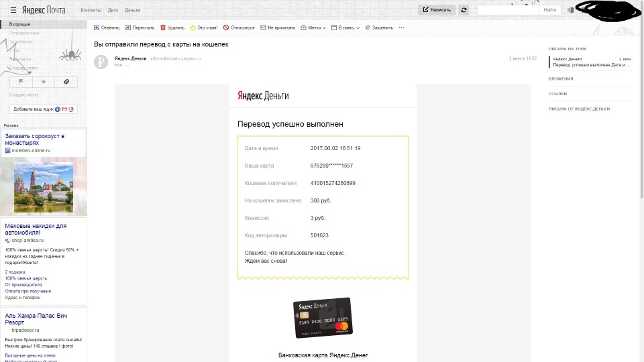Click Создать метку in the sidebar

[x=24, y=95]
